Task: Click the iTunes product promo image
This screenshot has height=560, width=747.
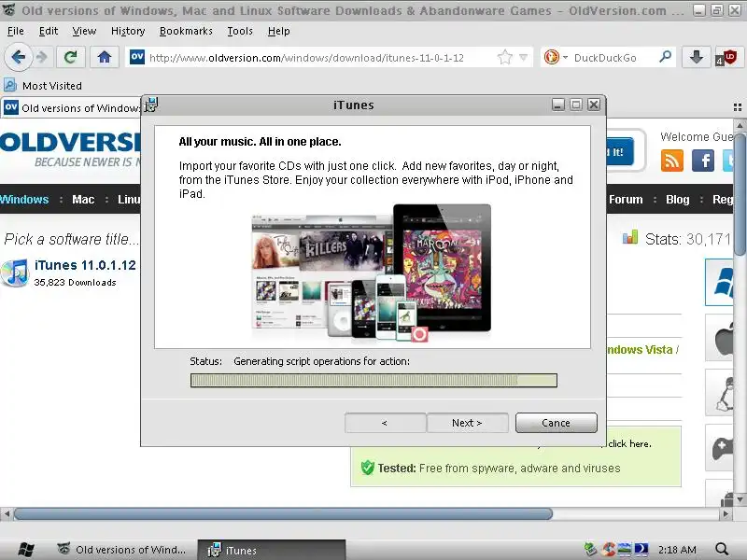Action: [x=371, y=273]
